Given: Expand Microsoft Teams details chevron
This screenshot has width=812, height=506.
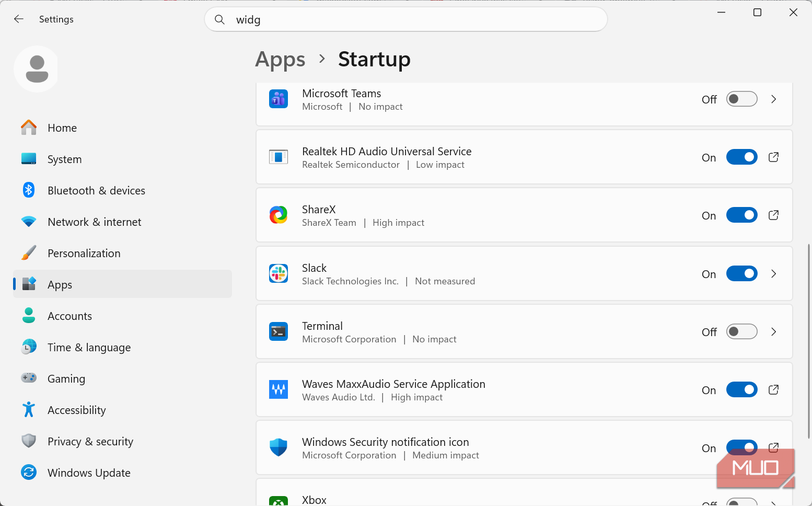Looking at the screenshot, I should point(774,99).
